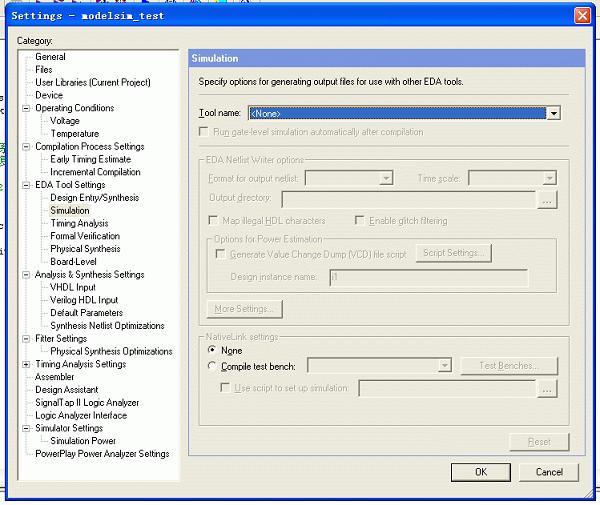Collapse the Simulator Settings node
Image resolution: width=600 pixels, height=505 pixels.
(26, 428)
